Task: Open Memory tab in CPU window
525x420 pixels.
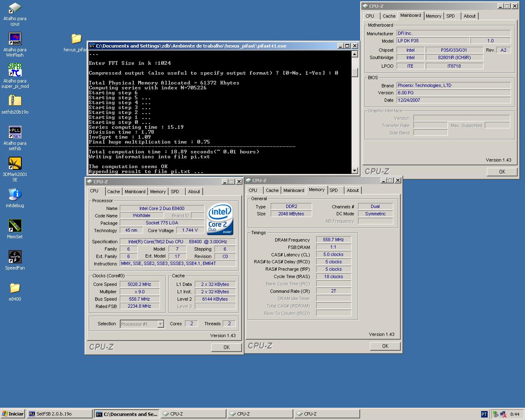Action: (158, 192)
